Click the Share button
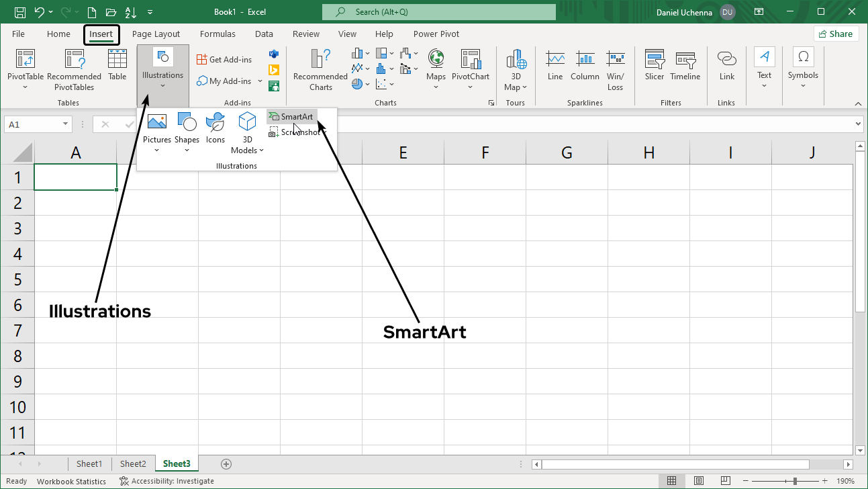 [836, 33]
